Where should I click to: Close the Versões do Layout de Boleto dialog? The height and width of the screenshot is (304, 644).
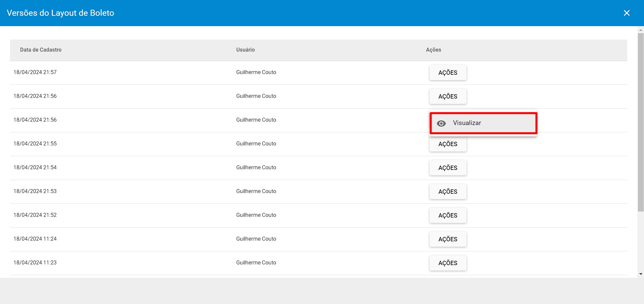[627, 13]
